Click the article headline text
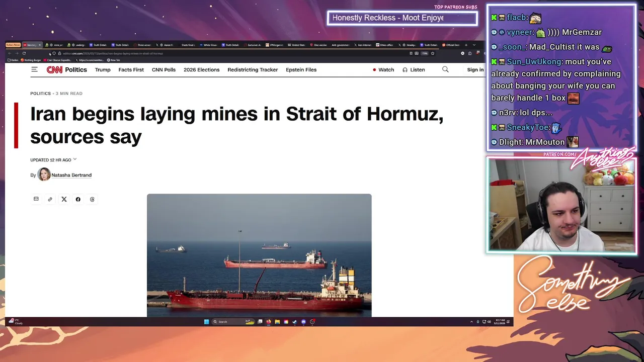Image resolution: width=644 pixels, height=362 pixels. [236, 125]
